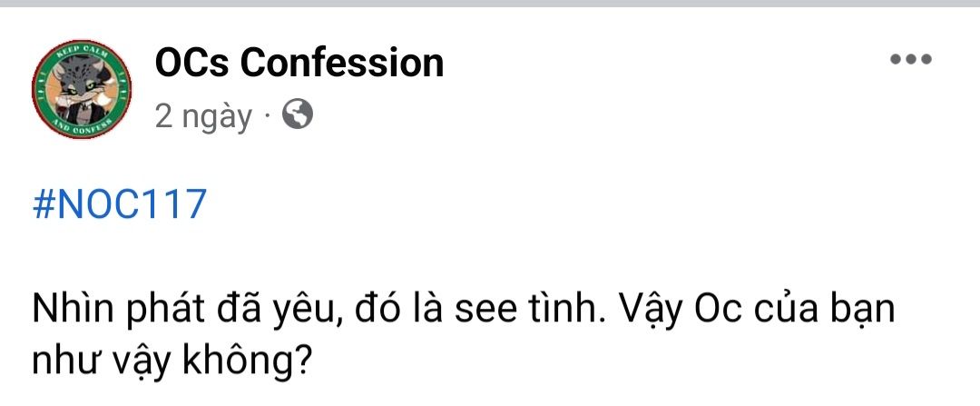Screen dimensions: 980x406
Task: Tap the green circular profile picture
Action: pyautogui.click(x=82, y=89)
